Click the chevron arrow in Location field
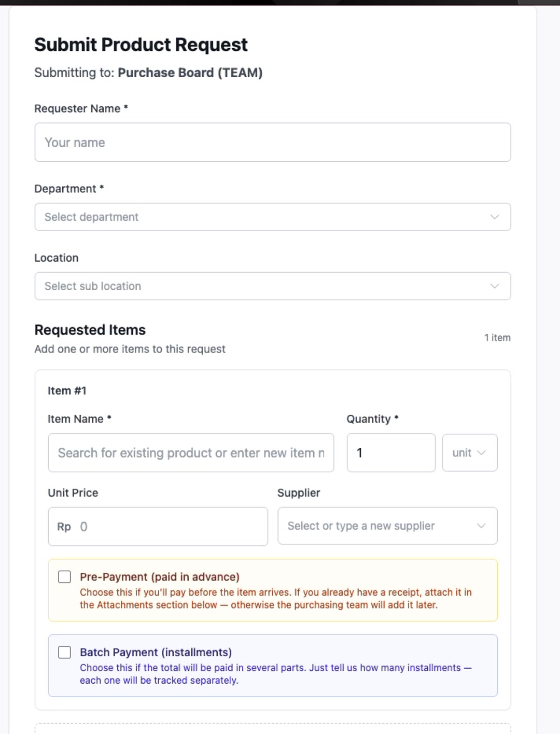560x734 pixels. 495,286
